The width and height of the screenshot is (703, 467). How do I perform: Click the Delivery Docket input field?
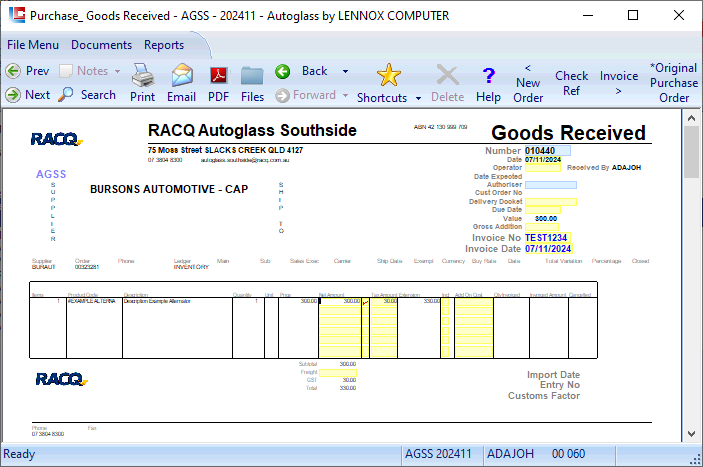click(551, 202)
